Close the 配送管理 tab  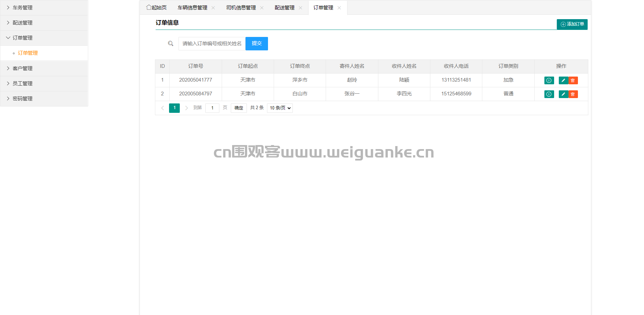(301, 8)
